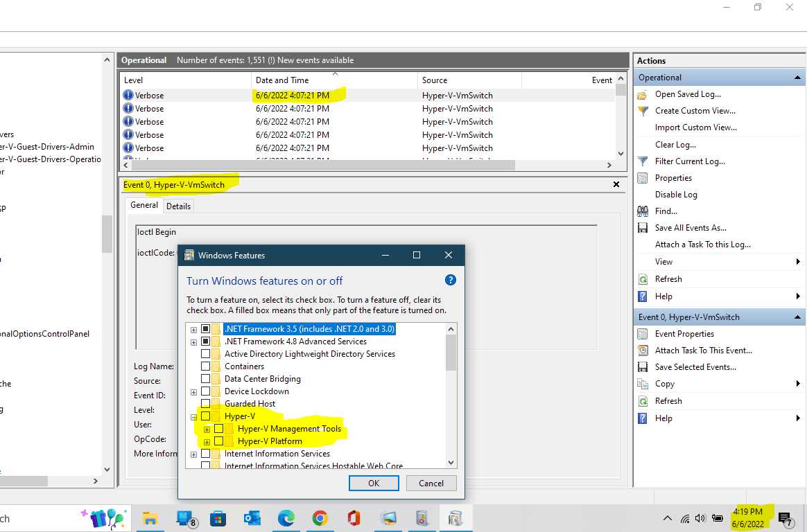Collapse the Hyper-V tree node
Viewport: 807px width, 532px height.
pyautogui.click(x=193, y=417)
